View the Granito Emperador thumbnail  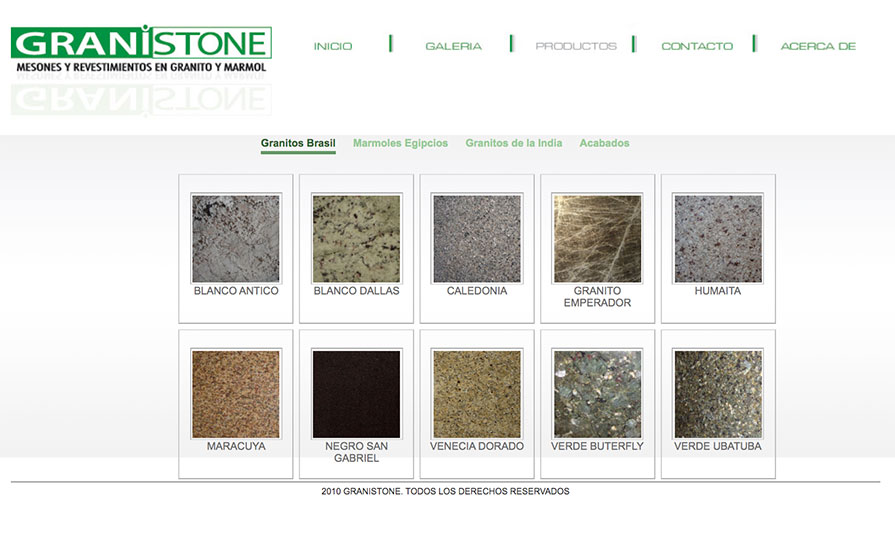(597, 238)
